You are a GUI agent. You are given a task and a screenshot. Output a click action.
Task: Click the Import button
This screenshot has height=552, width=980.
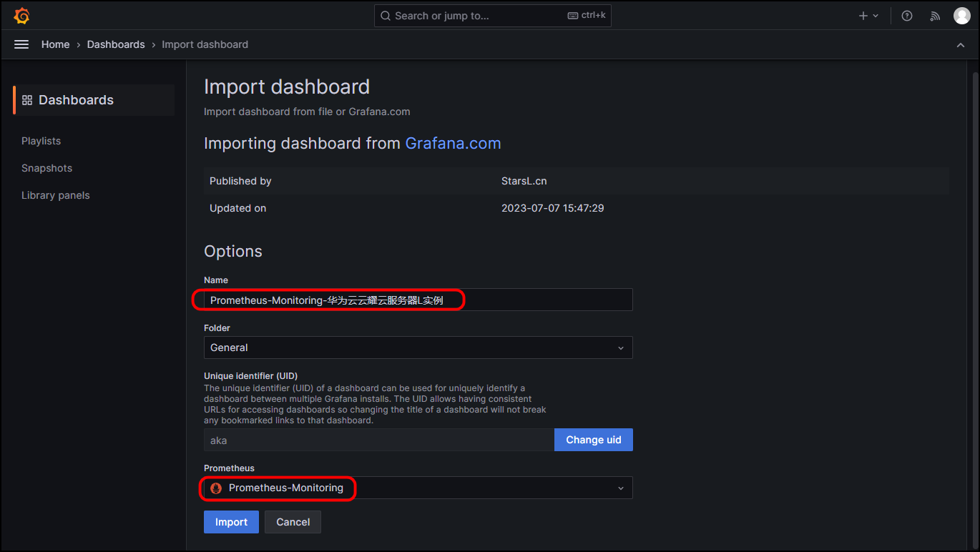tap(231, 522)
